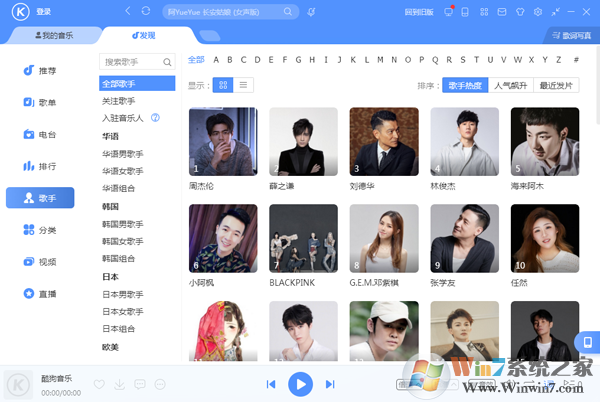600x402 pixels.
Task: Sort by 歌手热度
Action: 465,85
